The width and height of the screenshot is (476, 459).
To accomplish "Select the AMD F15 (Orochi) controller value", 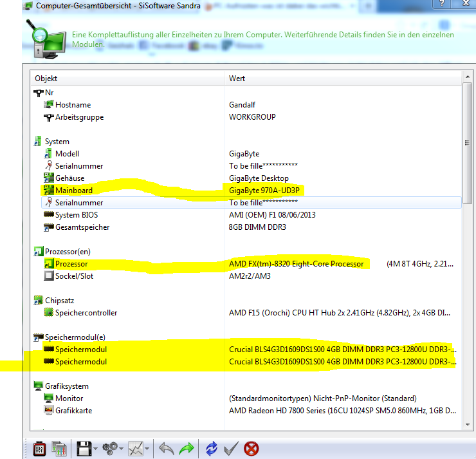I will [340, 313].
